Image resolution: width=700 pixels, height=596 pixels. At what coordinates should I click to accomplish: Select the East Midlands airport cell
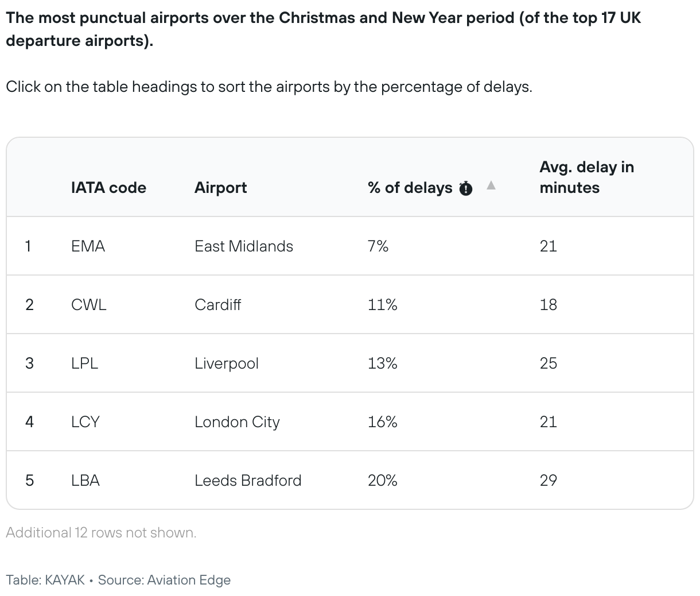coord(244,246)
